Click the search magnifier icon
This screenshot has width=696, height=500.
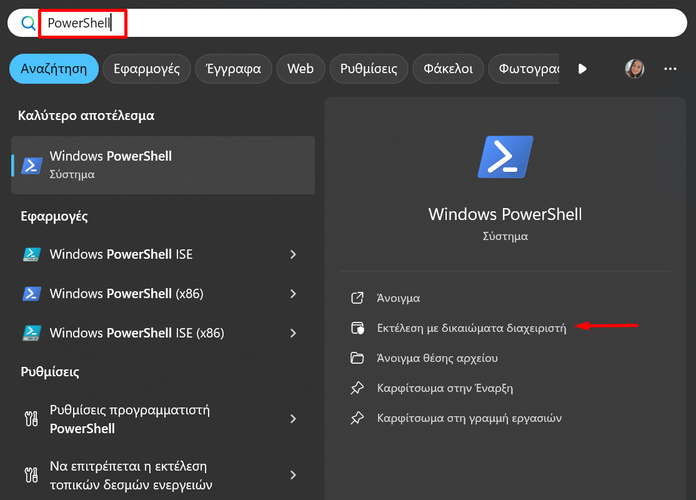(28, 23)
